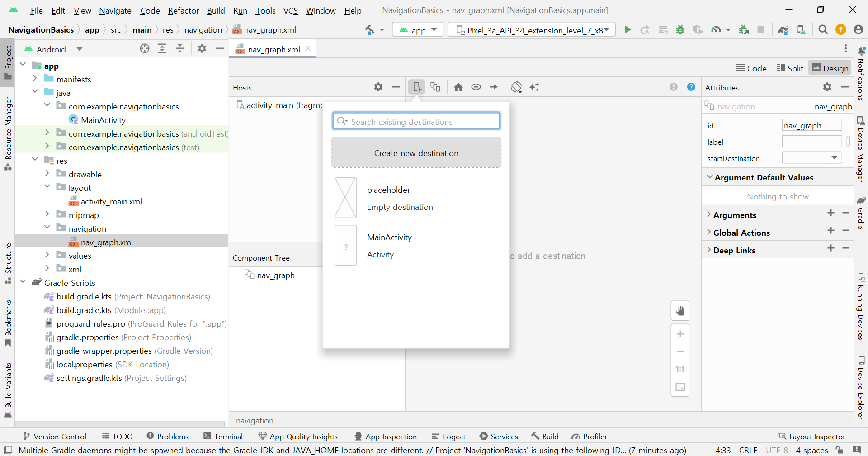
Task: Click the New Destination toolbar icon
Action: 417,87
